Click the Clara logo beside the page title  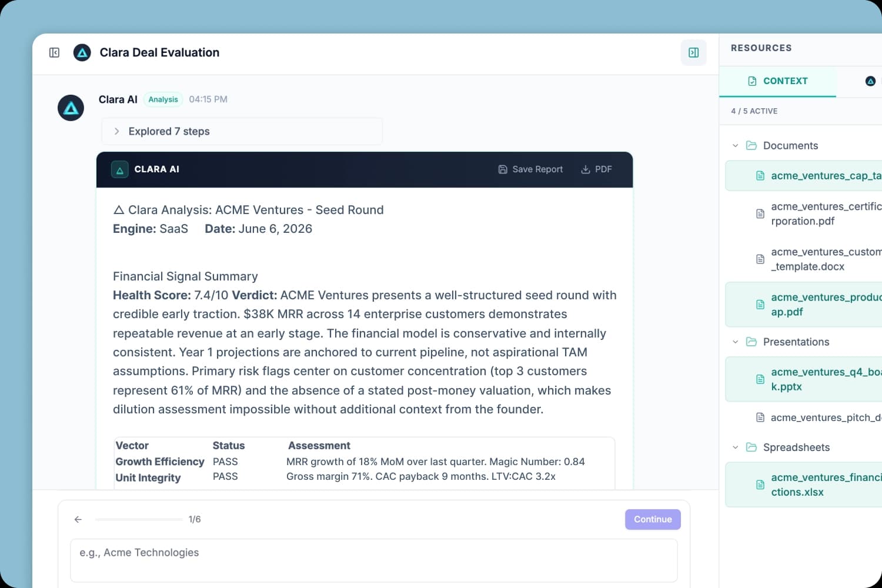tap(82, 53)
